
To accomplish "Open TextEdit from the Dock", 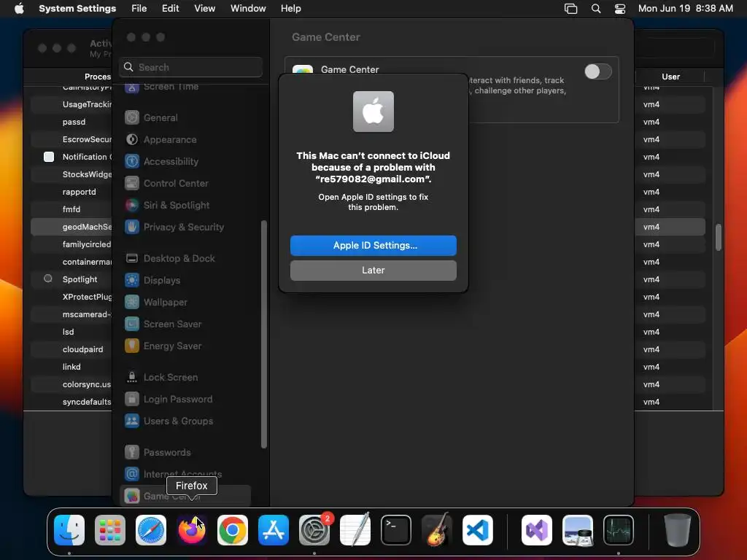I will [355, 530].
